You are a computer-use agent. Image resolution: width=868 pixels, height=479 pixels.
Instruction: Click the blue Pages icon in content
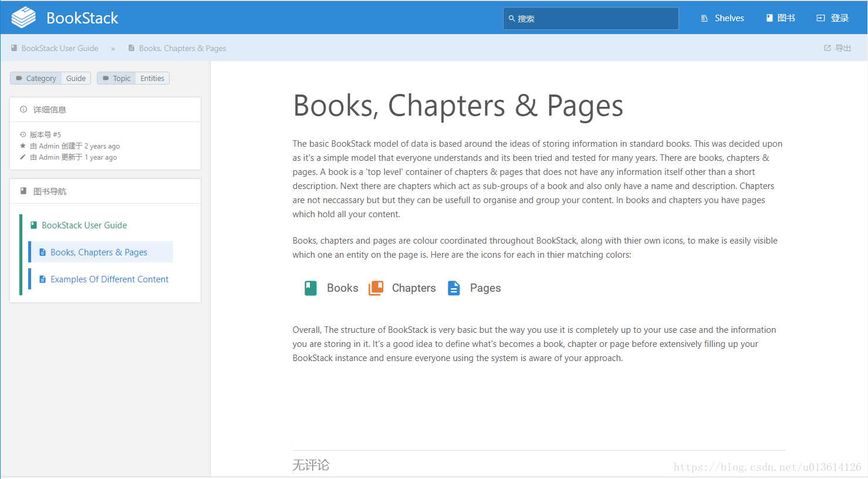[454, 288]
